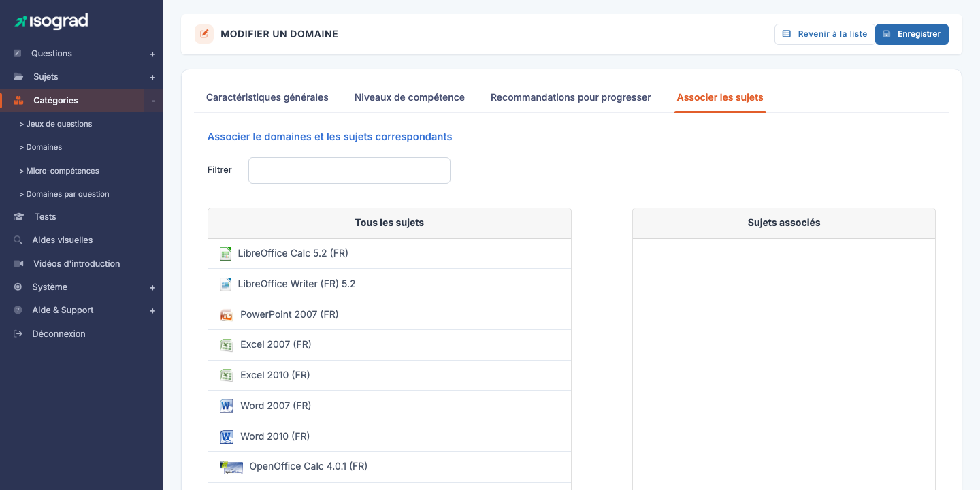Click the Excel 2010 icon
This screenshot has height=490, width=980.
227,376
